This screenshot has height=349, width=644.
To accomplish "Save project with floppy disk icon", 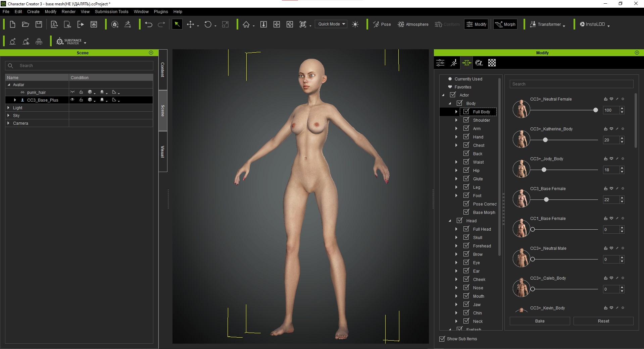I will (39, 24).
